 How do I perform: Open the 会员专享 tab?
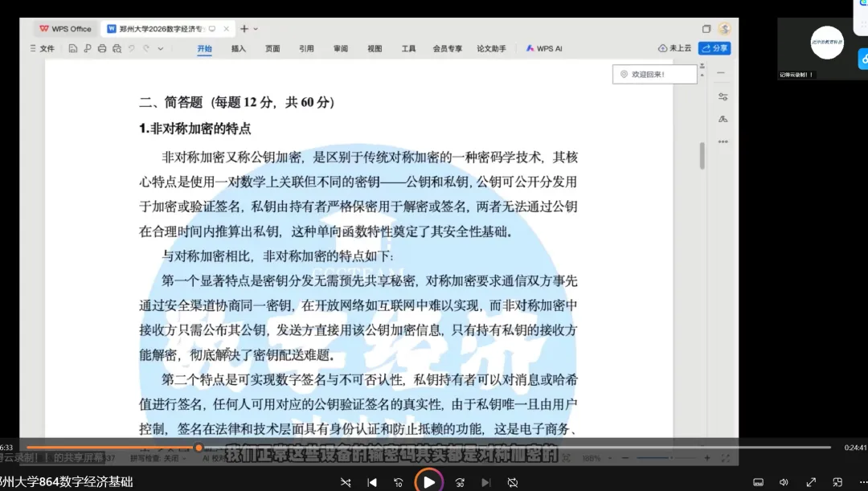point(448,49)
